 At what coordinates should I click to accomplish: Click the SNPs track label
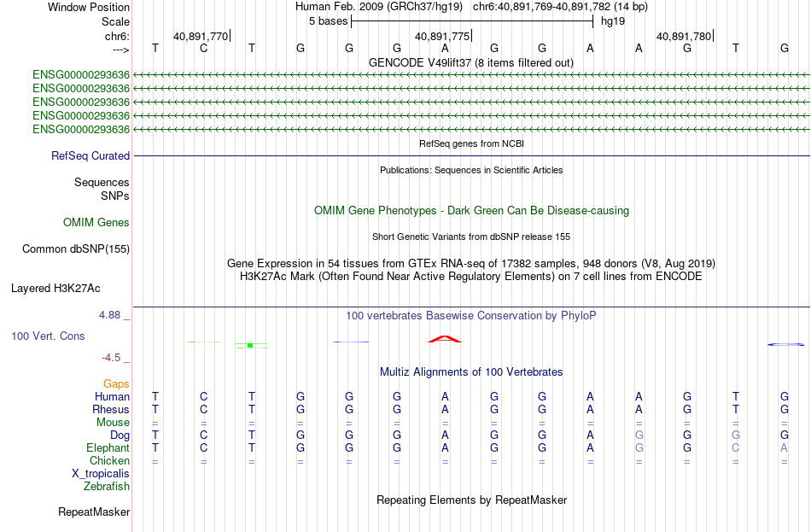[x=115, y=196]
